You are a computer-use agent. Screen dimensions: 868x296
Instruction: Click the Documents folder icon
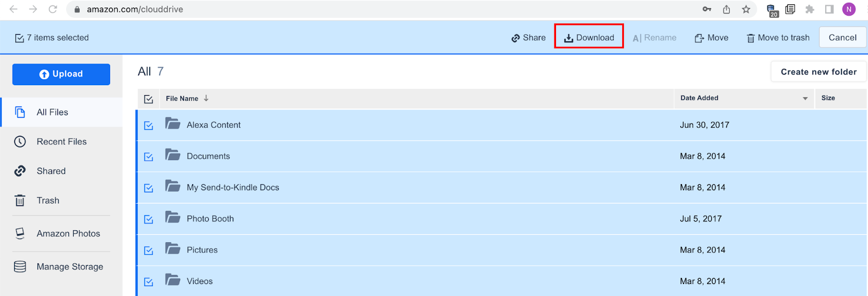coord(173,155)
